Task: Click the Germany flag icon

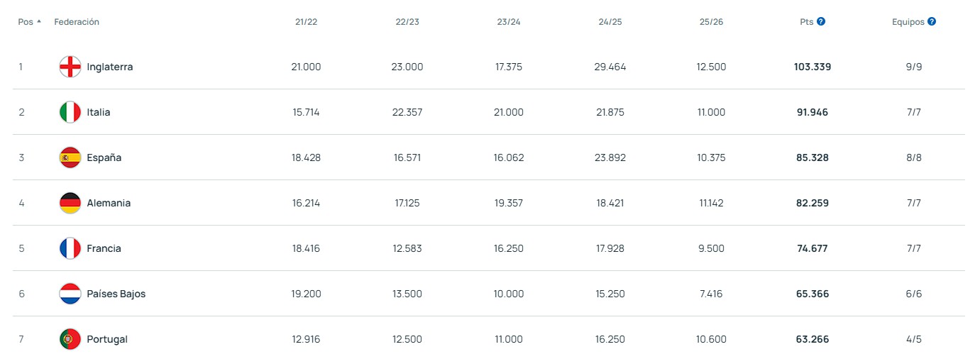Action: click(70, 203)
